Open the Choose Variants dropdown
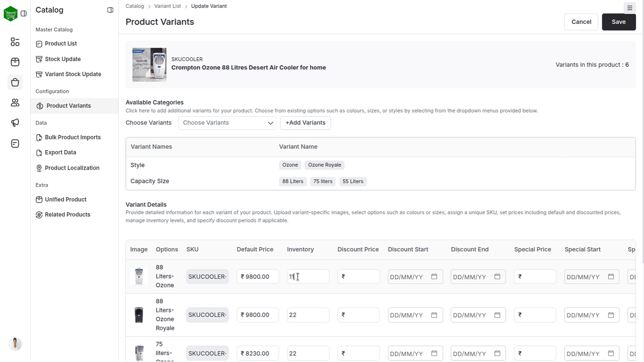The height and width of the screenshot is (362, 644). (227, 123)
